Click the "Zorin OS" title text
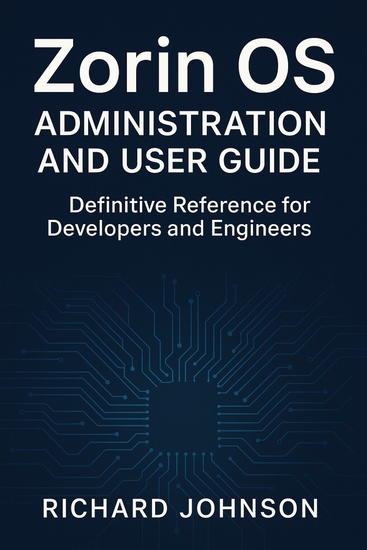 click(x=184, y=66)
